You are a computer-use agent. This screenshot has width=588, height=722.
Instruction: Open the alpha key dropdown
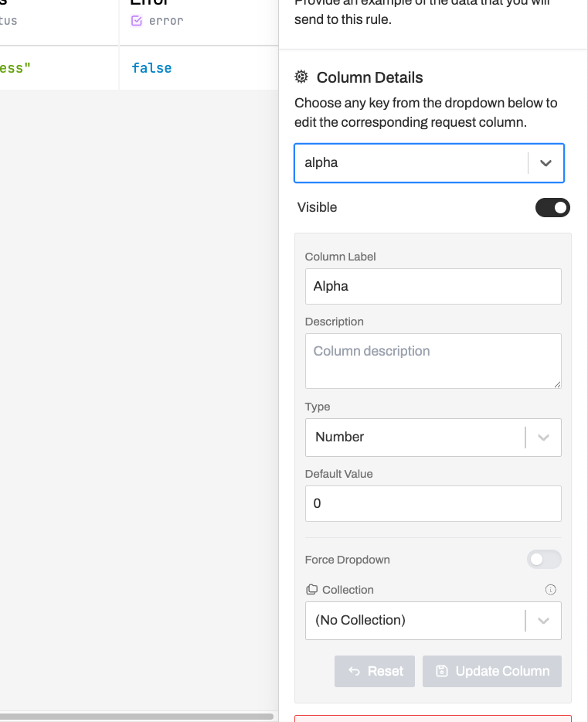pyautogui.click(x=411, y=163)
